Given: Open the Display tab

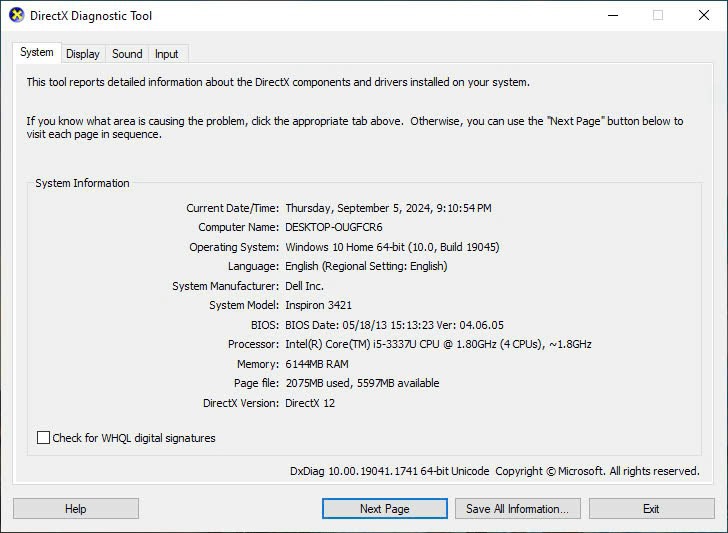Looking at the screenshot, I should [83, 54].
